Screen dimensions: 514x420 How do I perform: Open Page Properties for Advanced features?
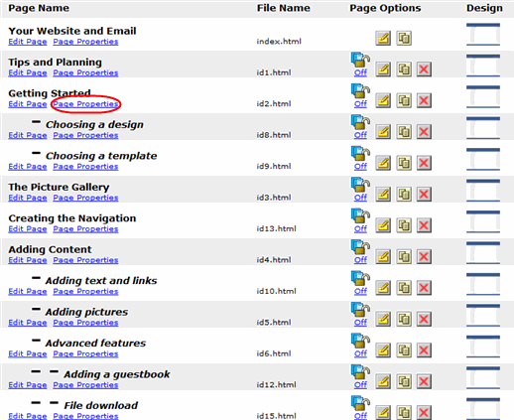85,353
